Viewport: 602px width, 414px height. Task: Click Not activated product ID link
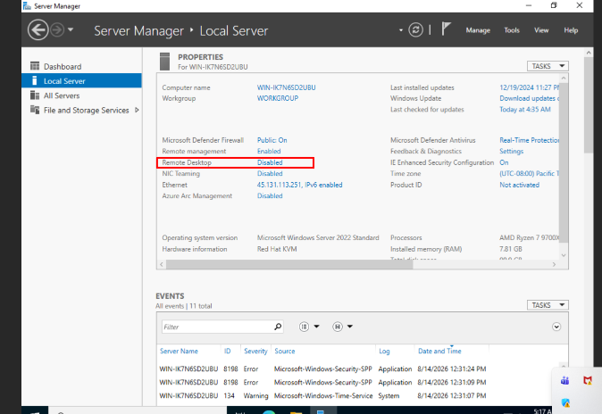tap(519, 185)
